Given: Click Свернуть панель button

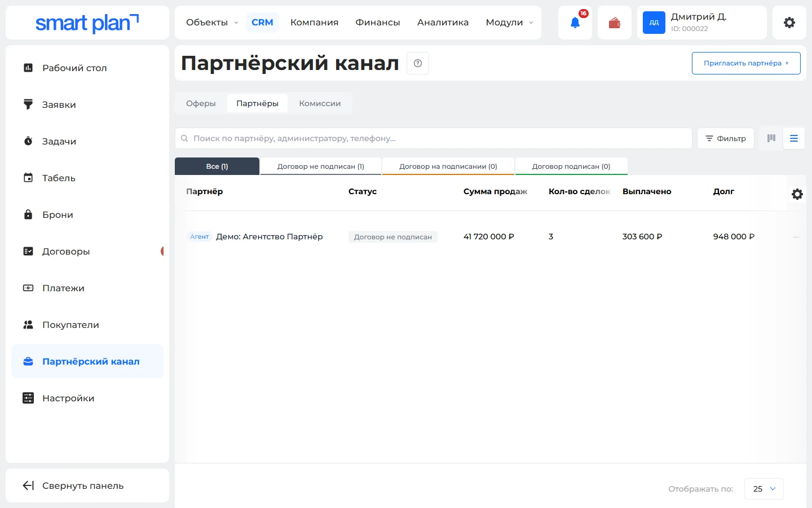Looking at the screenshot, I should [x=87, y=485].
